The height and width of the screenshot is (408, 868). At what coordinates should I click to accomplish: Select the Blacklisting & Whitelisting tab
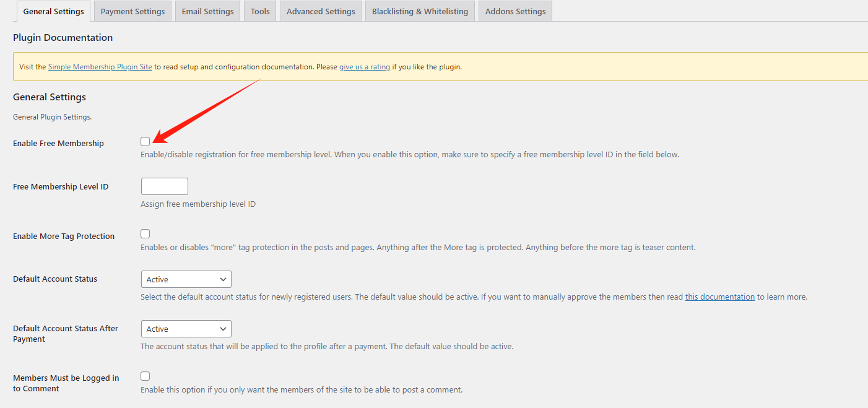(x=420, y=11)
